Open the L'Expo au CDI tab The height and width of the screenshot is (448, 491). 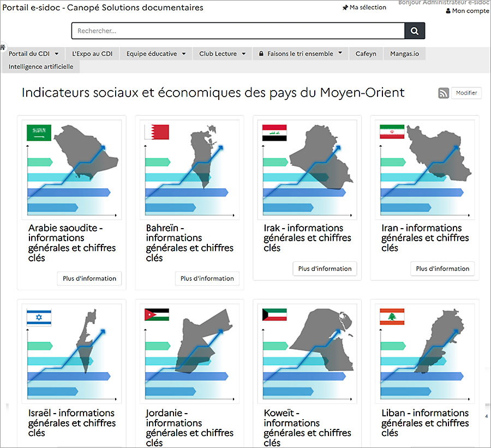coord(92,54)
